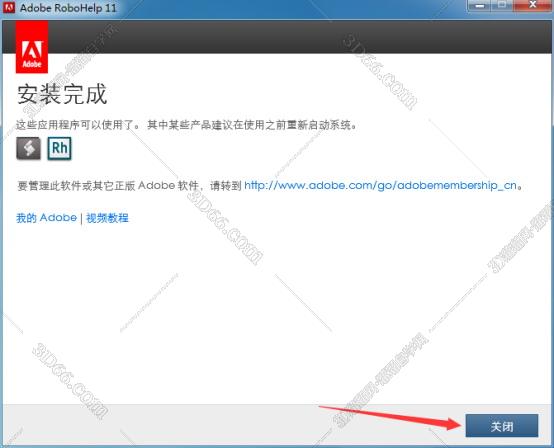Open the 我的 Adobe link
Image resolution: width=554 pixels, height=448 pixels.
[46, 218]
